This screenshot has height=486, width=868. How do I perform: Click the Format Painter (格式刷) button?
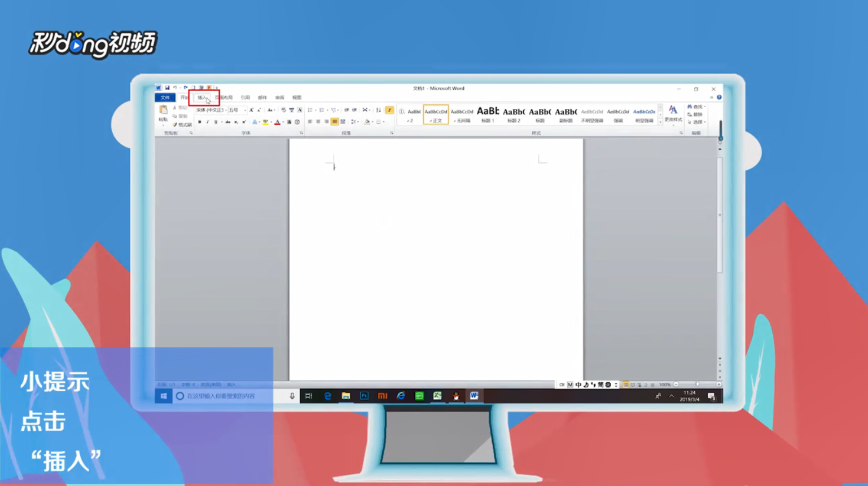pyautogui.click(x=182, y=125)
